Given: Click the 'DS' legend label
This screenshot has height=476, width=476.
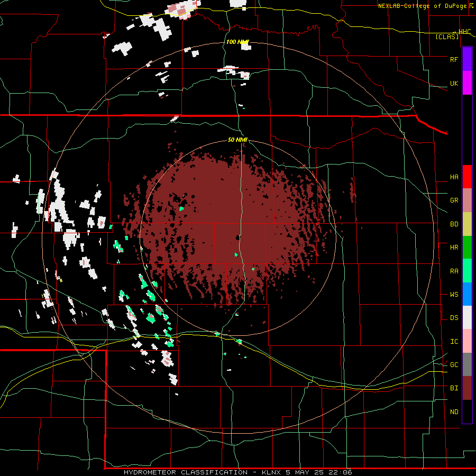Looking at the screenshot, I should pos(454,318).
